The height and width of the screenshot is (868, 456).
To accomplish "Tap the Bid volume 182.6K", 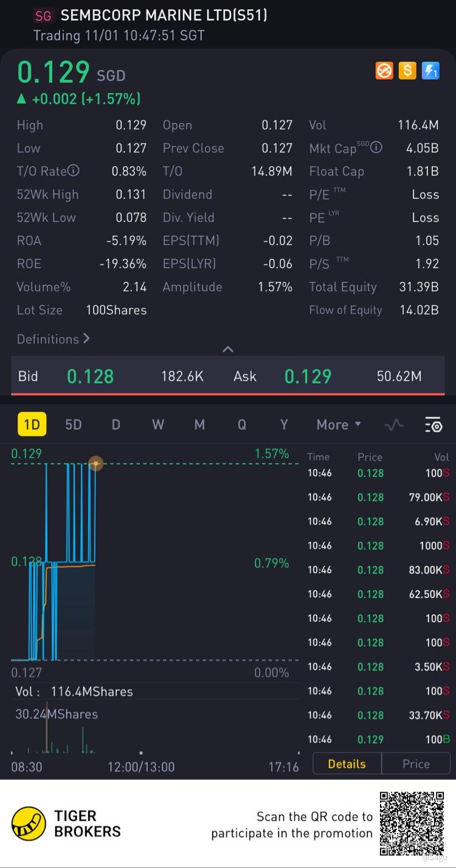I will tap(182, 376).
